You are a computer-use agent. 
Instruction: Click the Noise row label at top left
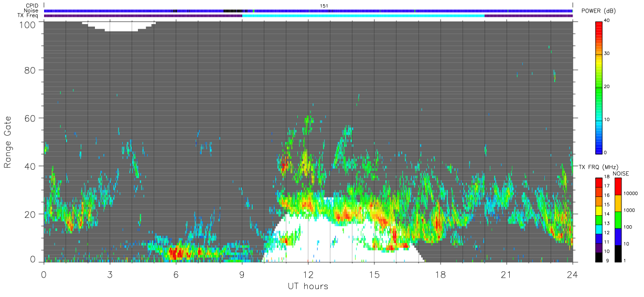pos(31,10)
